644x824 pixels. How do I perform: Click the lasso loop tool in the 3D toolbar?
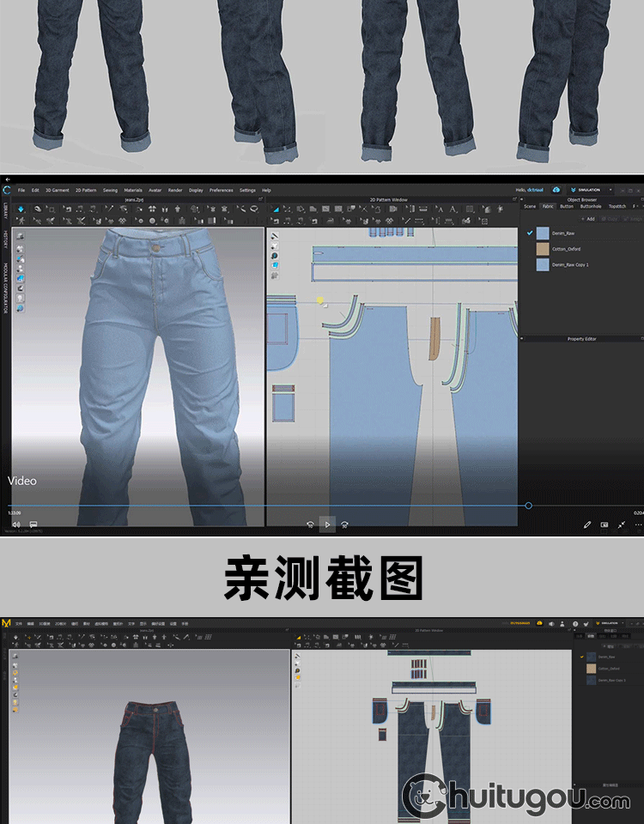point(254,209)
